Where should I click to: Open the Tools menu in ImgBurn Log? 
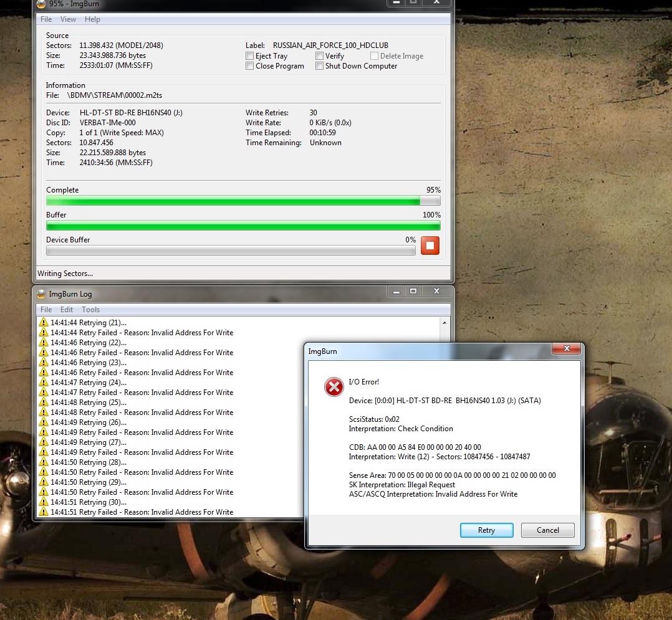point(90,309)
